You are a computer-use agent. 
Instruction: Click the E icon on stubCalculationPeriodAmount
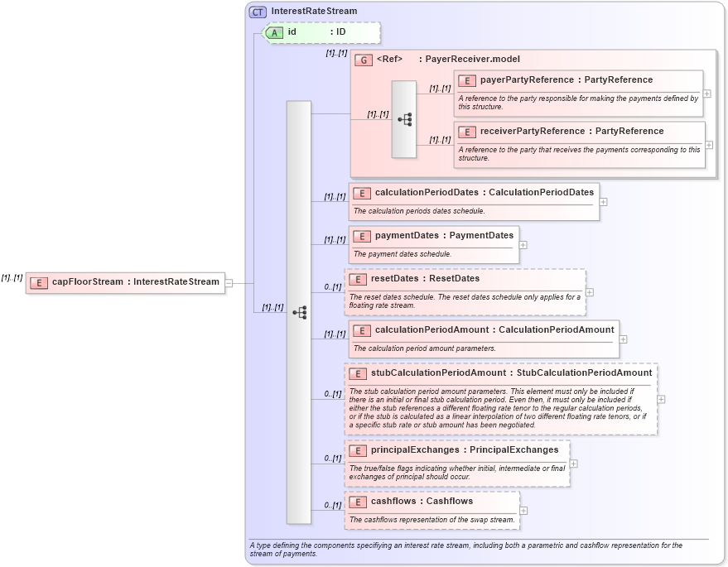(358, 373)
